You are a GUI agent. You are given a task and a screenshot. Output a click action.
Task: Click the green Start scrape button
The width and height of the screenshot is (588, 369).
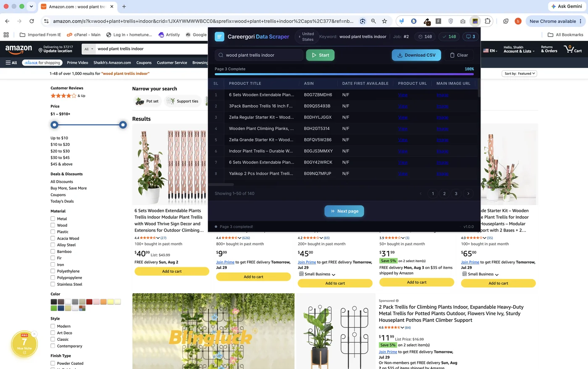(320, 55)
